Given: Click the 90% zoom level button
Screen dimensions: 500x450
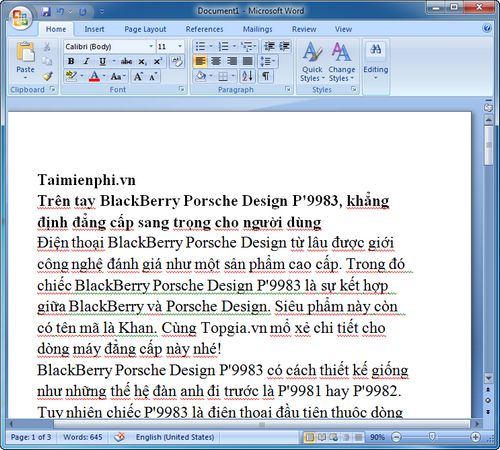Looking at the screenshot, I should click(377, 437).
